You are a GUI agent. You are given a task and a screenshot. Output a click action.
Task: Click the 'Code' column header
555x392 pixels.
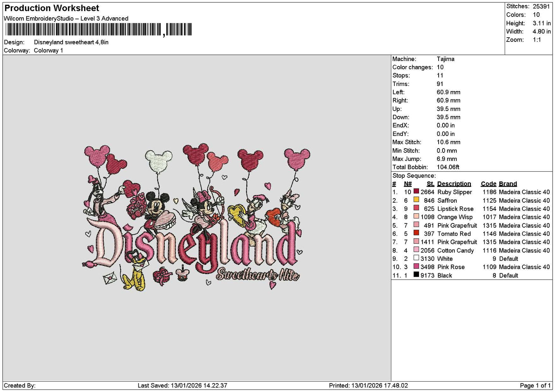coord(489,184)
